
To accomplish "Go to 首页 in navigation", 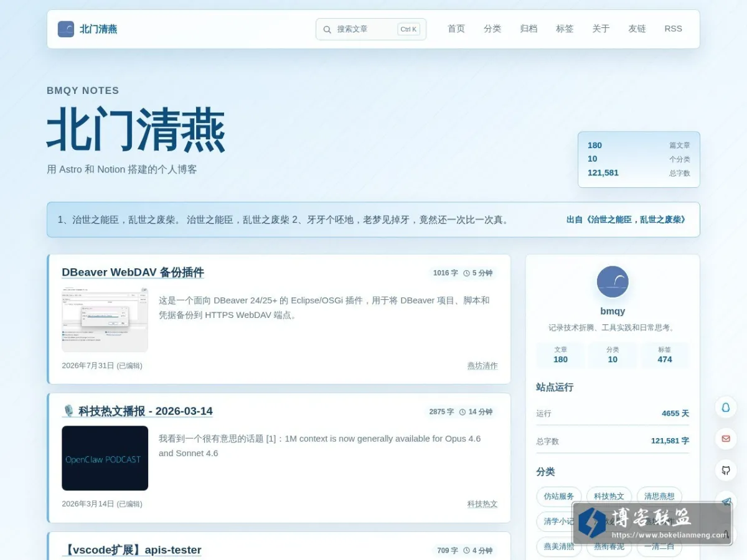I will pos(456,29).
